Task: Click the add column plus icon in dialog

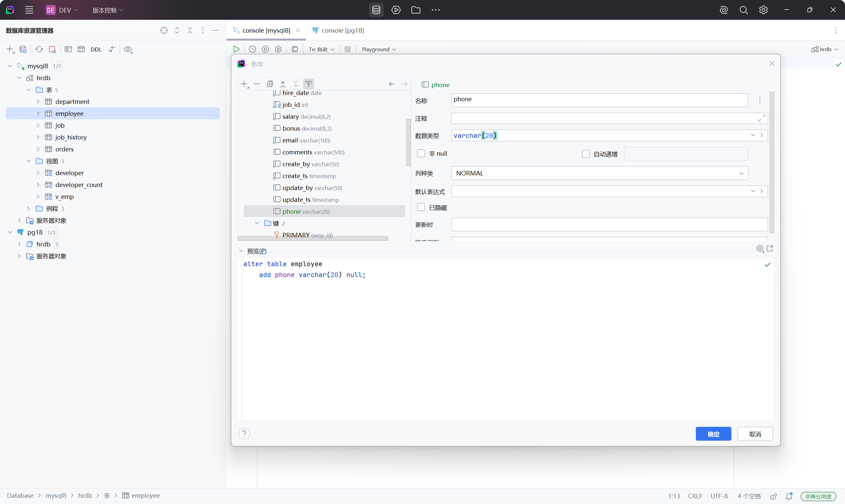Action: (x=244, y=84)
